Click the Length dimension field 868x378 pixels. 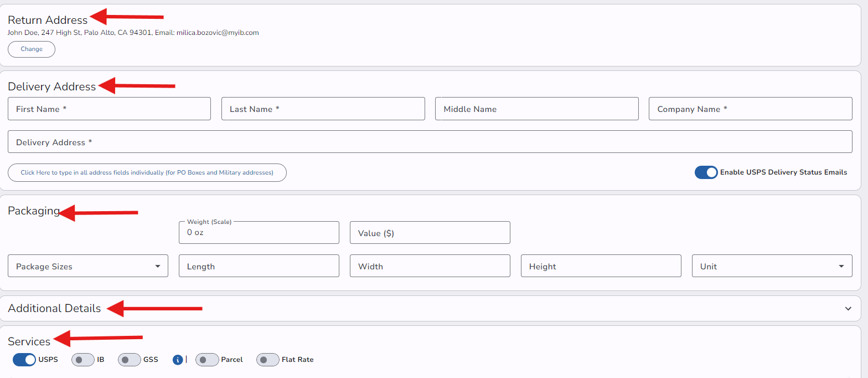259,266
